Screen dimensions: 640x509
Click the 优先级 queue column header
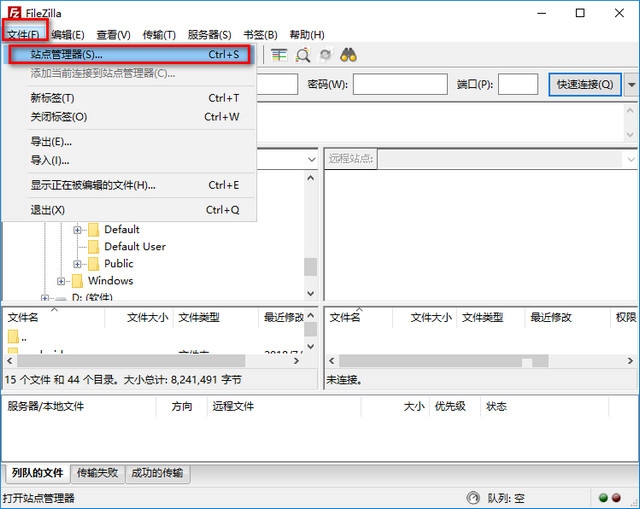coord(455,407)
